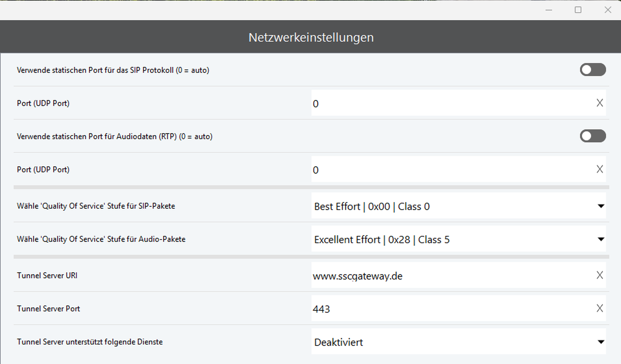
Task: Maximize the settings window
Action: (578, 10)
